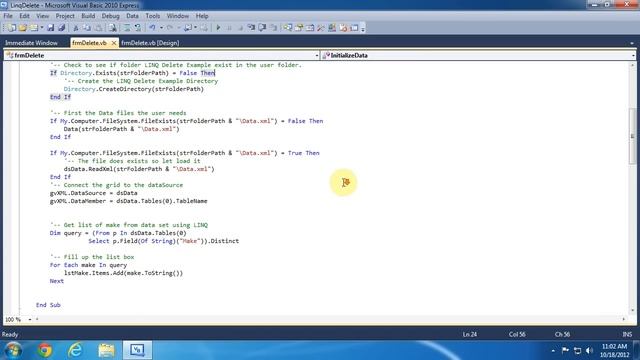Click 'gvXML.DataSource = dsData' code line
The image size is (640, 360).
point(94,193)
